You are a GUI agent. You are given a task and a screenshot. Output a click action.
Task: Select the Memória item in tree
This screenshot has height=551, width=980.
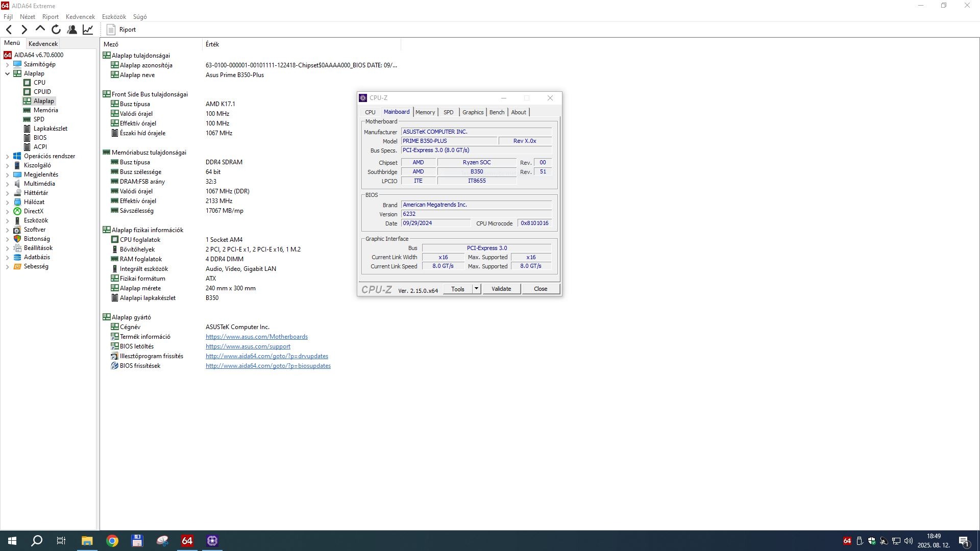[x=45, y=110]
